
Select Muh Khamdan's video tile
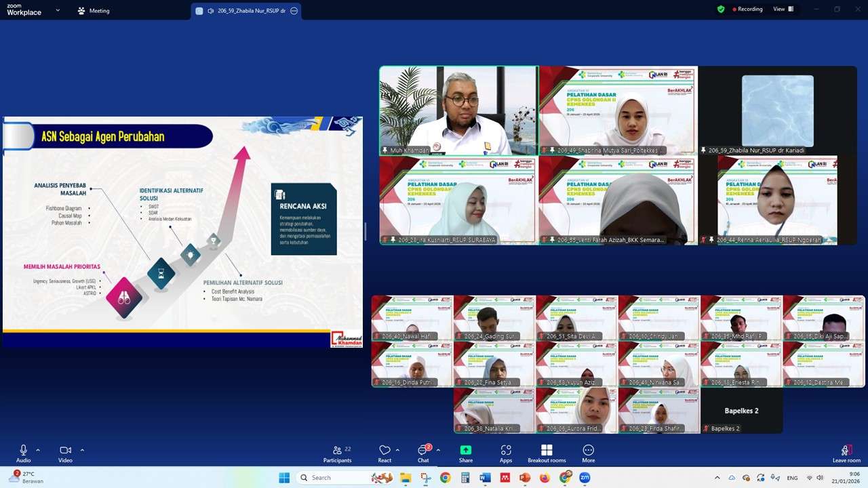(x=458, y=110)
